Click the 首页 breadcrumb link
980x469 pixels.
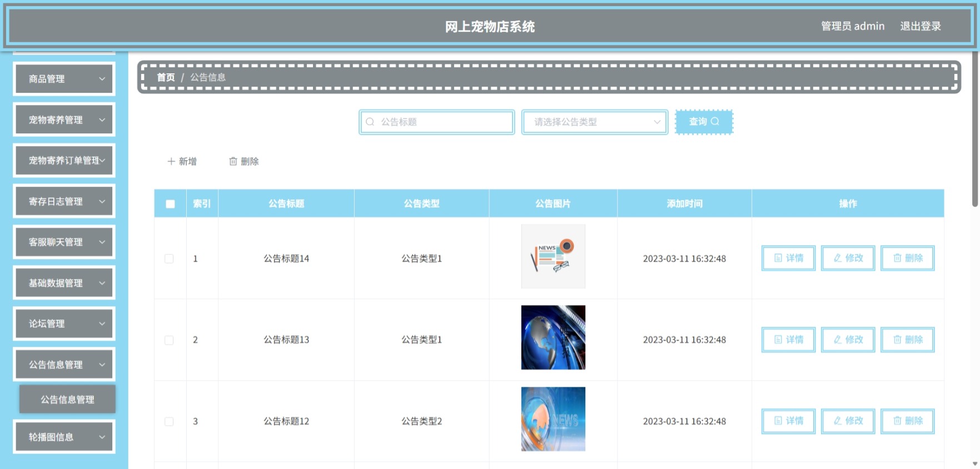click(166, 77)
